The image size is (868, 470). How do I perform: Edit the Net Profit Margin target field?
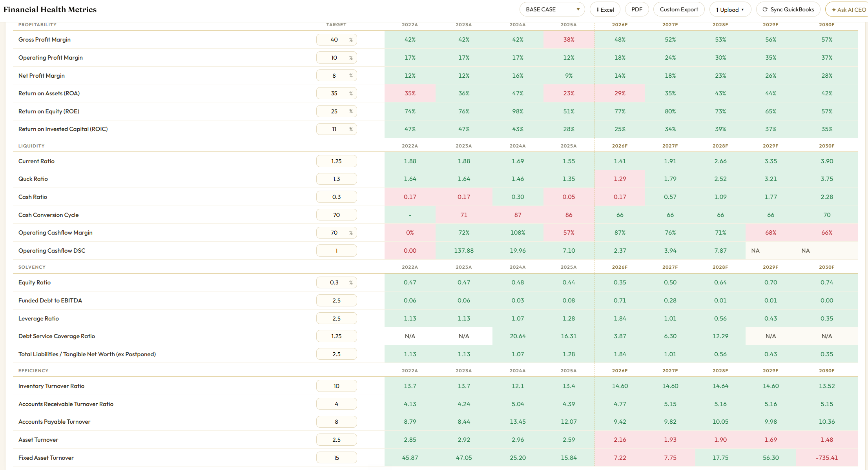click(336, 76)
